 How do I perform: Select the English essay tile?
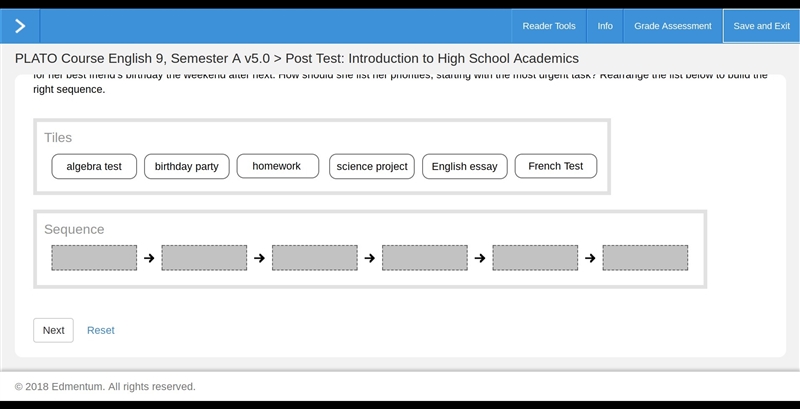click(x=465, y=166)
